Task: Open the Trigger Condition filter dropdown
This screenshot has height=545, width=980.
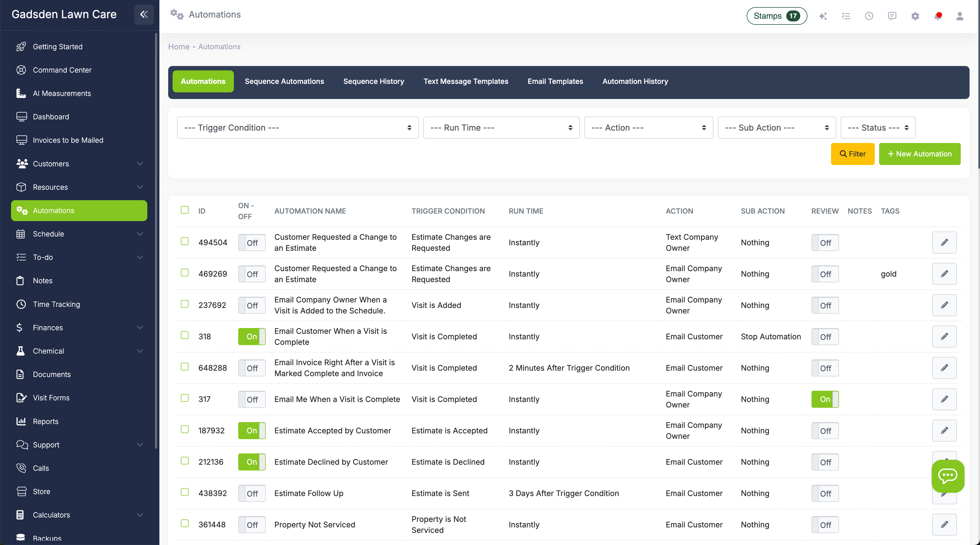Action: (298, 128)
